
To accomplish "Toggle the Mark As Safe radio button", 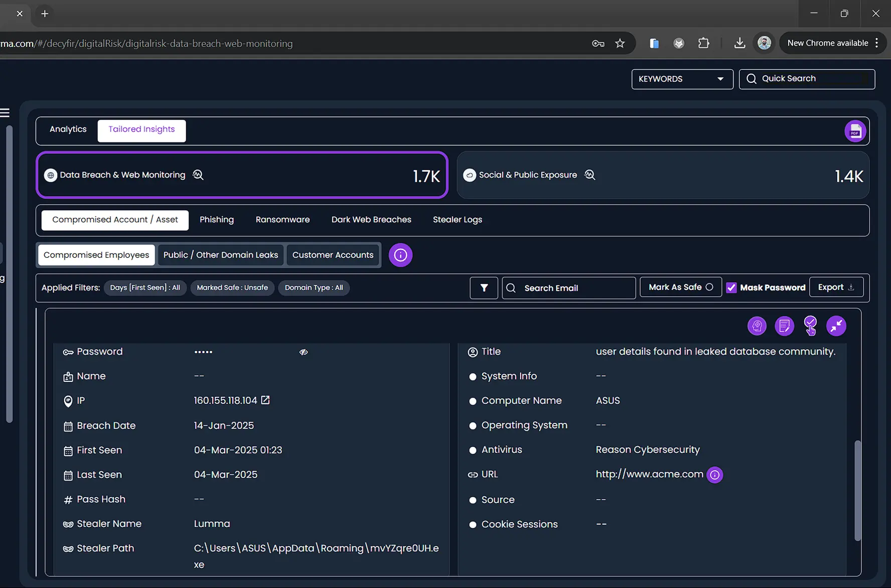I will tap(709, 287).
